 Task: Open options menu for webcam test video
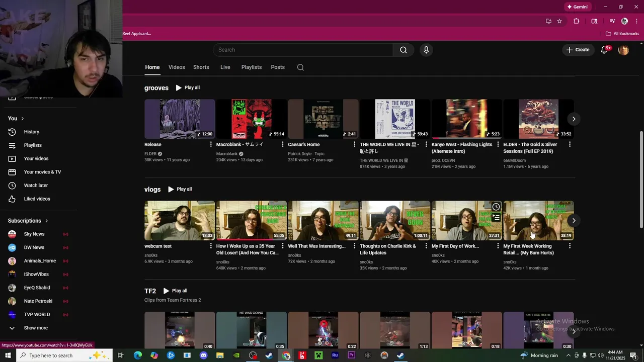click(211, 246)
